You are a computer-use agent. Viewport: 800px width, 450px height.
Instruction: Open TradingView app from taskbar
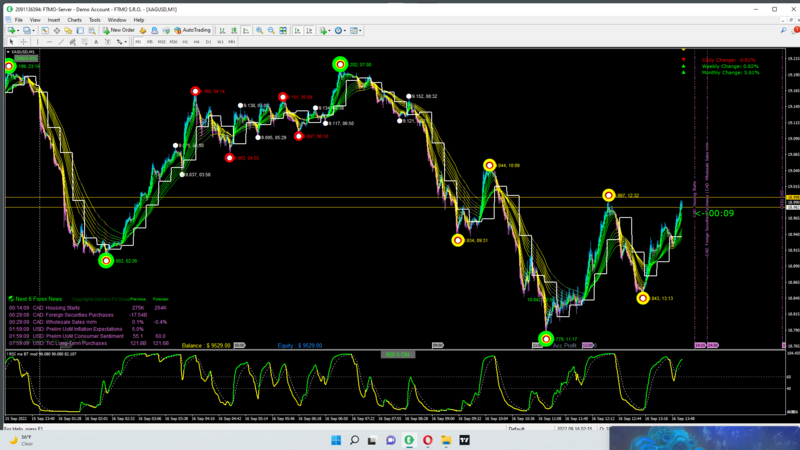464,440
